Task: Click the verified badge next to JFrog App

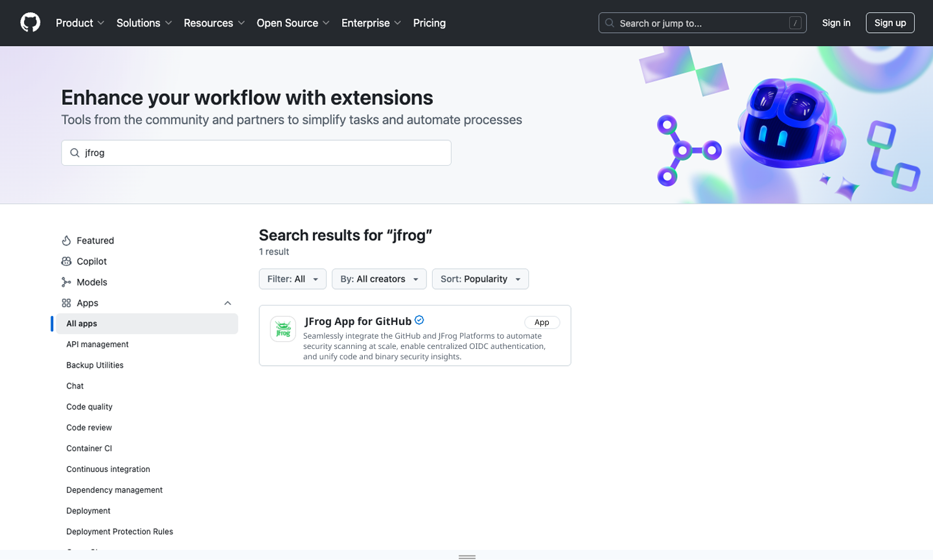Action: 419,320
